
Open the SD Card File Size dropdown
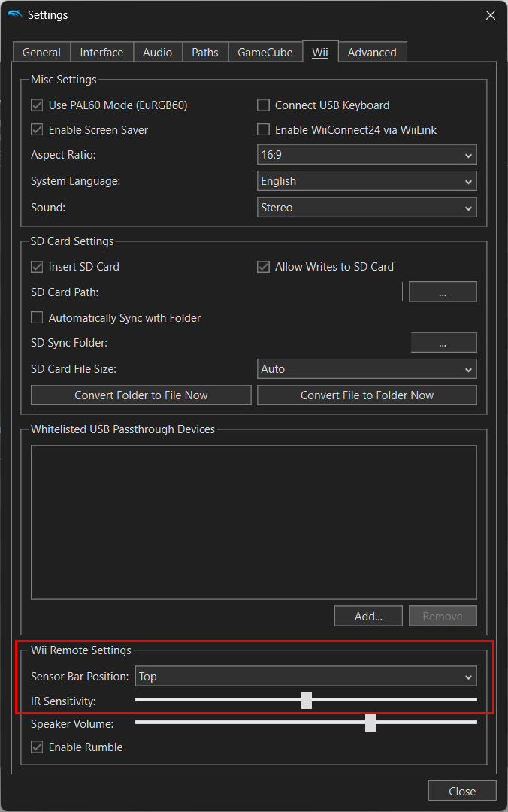pyautogui.click(x=367, y=369)
